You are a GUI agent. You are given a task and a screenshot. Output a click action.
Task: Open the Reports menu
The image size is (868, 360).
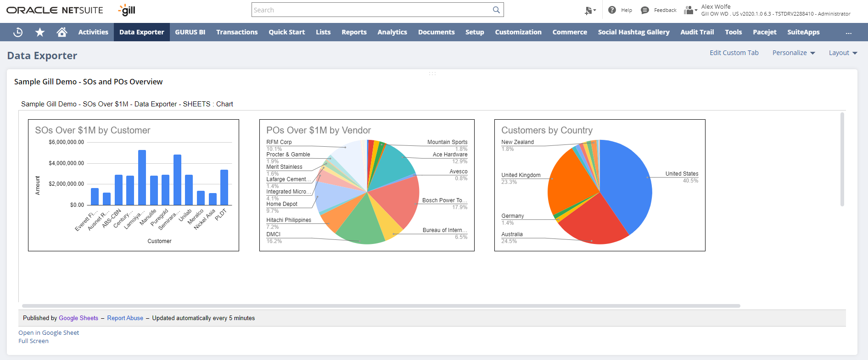coord(354,32)
